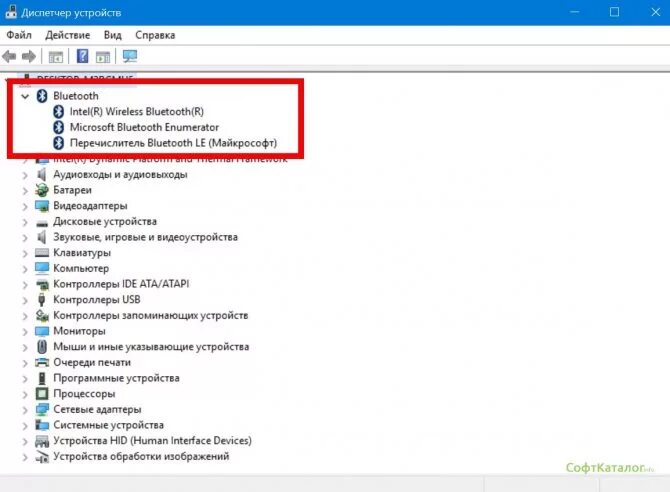Click the Процессоры chip icon

tap(42, 394)
